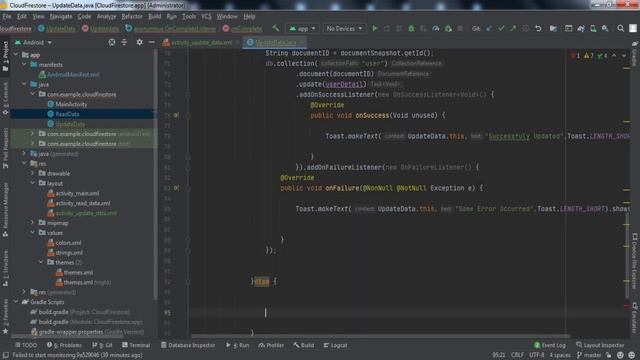Click the Select Opened File target icon
The image size is (640, 360).
[x=111, y=42]
